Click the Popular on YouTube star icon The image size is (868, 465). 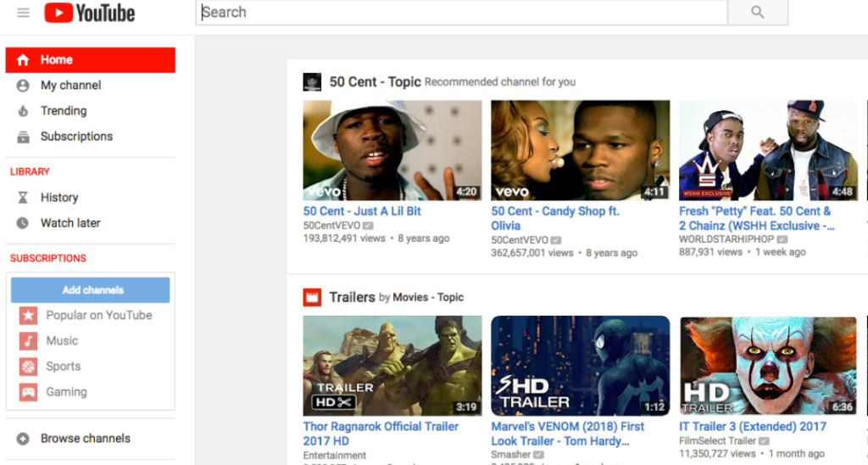coord(28,316)
